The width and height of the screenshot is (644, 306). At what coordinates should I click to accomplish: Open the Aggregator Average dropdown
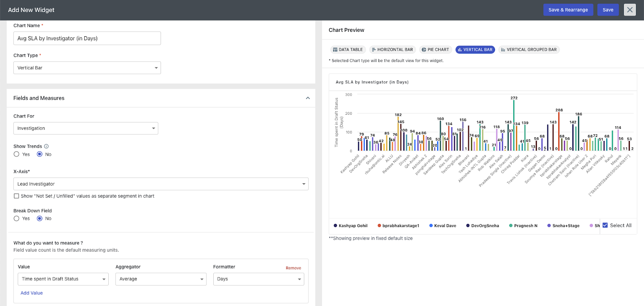[161, 279]
